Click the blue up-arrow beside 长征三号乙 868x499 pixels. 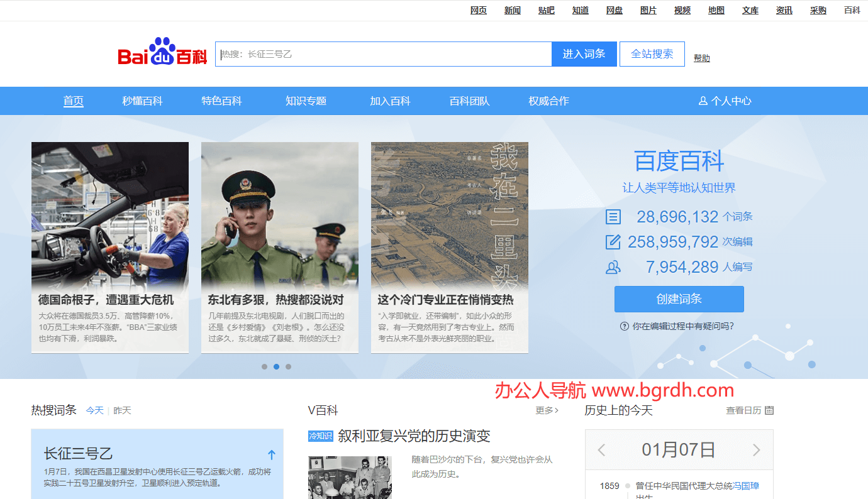click(272, 454)
